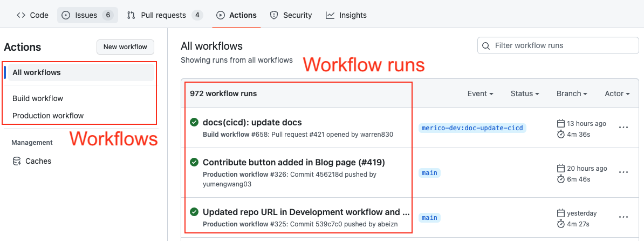Focus the Filter workflow runs field

564,46
